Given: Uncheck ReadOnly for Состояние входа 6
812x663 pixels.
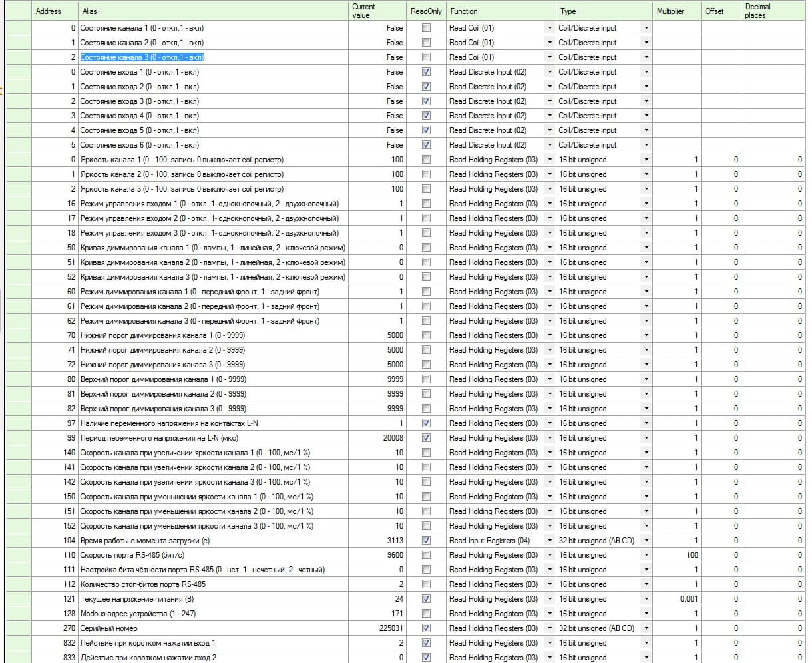Looking at the screenshot, I should tap(426, 145).
